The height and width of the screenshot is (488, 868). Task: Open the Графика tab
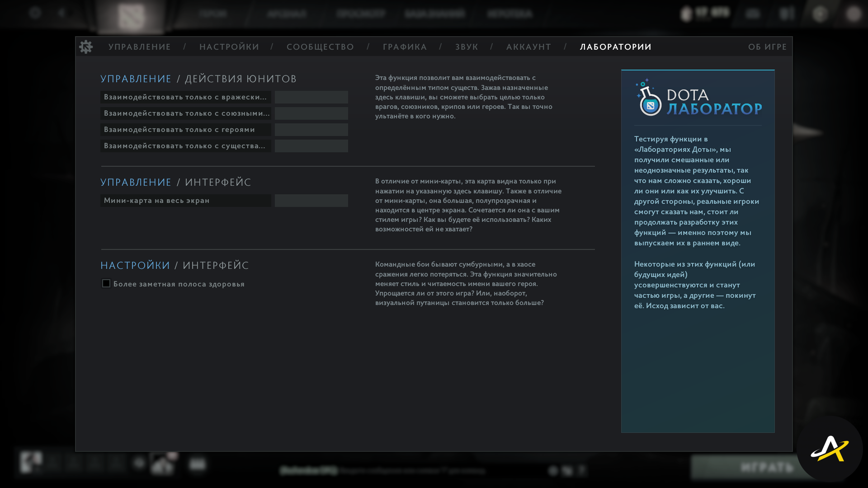tap(405, 47)
